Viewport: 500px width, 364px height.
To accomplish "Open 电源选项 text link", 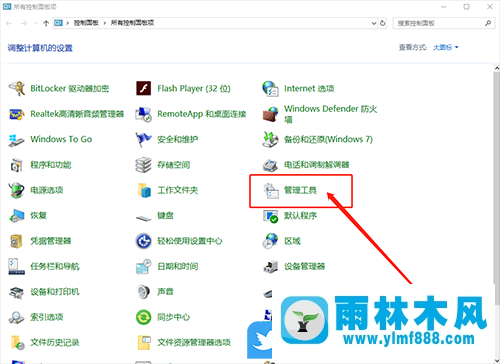I will point(47,190).
